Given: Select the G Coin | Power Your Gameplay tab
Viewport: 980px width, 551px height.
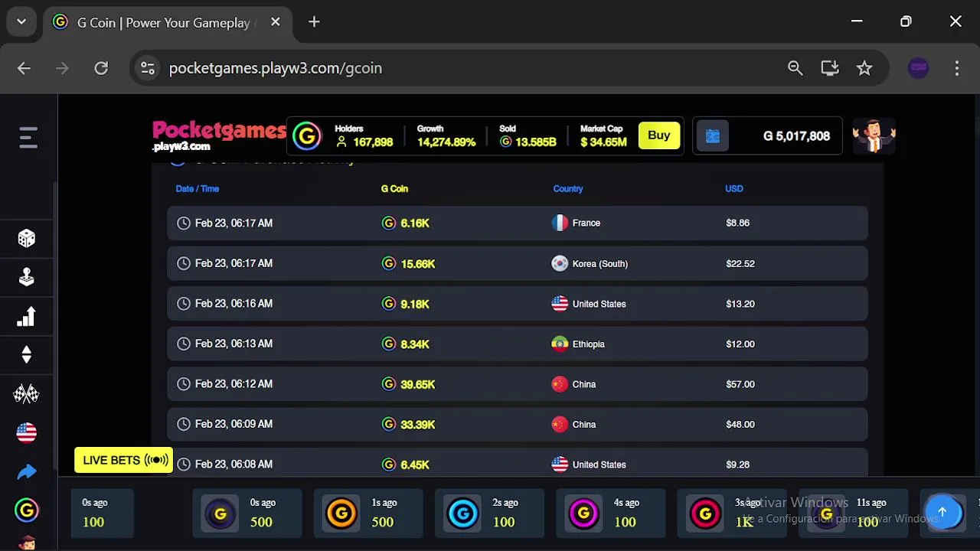Looking at the screenshot, I should 166,22.
